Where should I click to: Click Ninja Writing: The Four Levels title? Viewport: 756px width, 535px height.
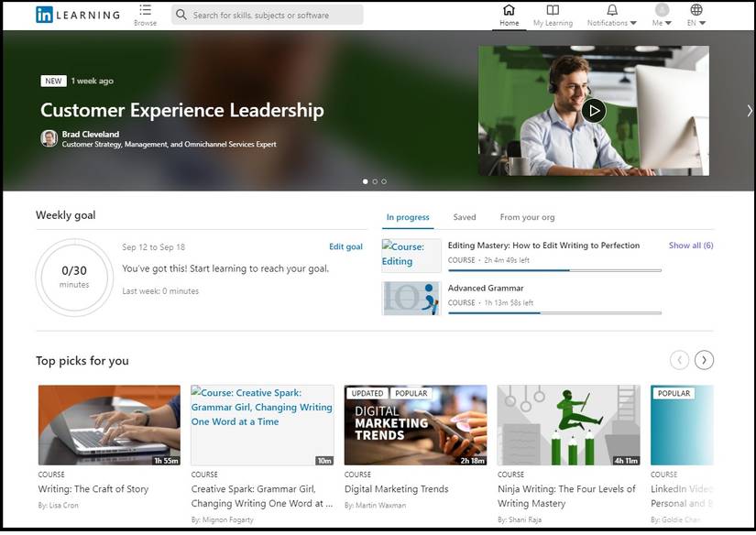pos(566,497)
